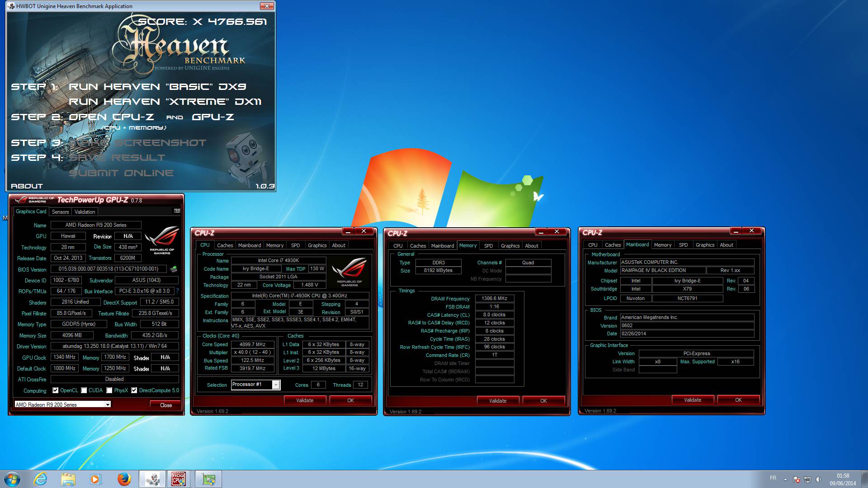Open Mainboard tab in CPU-Z memory-timings window

442,246
